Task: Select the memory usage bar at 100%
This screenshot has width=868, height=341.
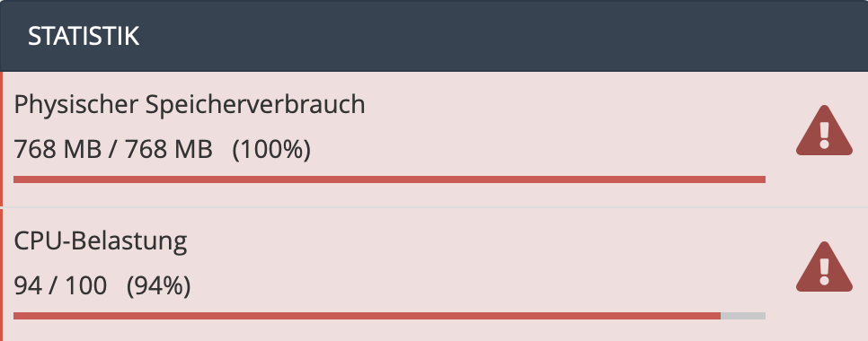Action: point(389,179)
